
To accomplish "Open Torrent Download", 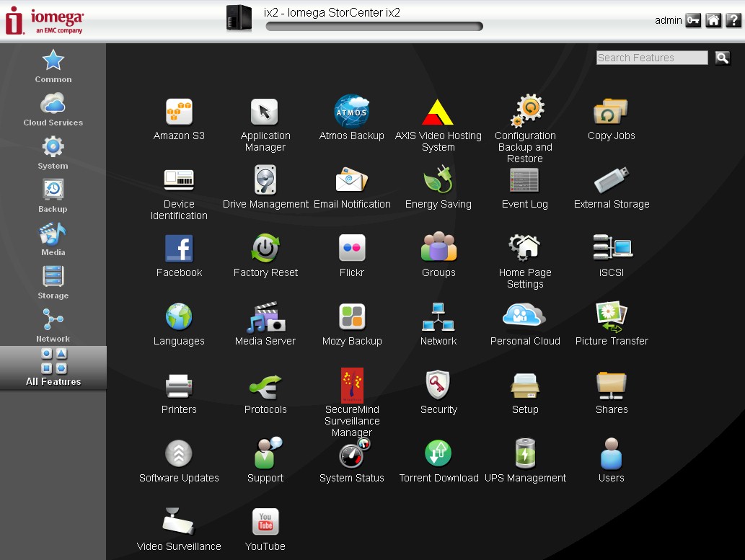I will 438,461.
